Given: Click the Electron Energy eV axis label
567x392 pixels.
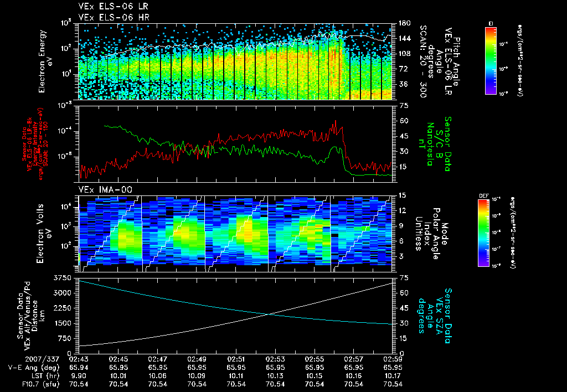Looking at the screenshot, I should coord(46,61).
